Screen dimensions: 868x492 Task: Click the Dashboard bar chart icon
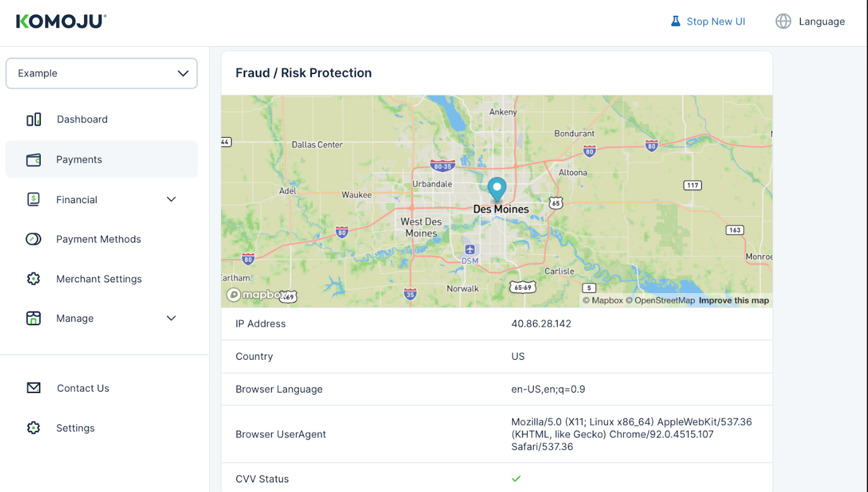[x=34, y=120]
